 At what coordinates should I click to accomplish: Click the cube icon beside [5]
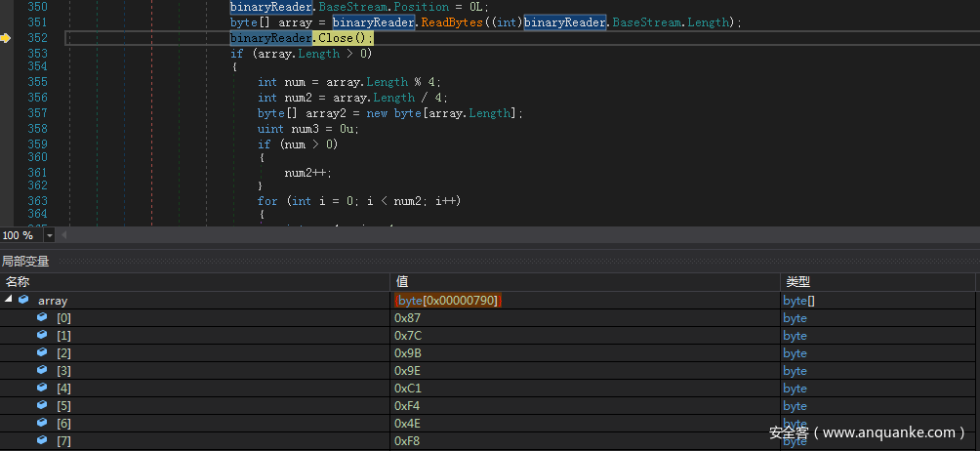pyautogui.click(x=42, y=406)
